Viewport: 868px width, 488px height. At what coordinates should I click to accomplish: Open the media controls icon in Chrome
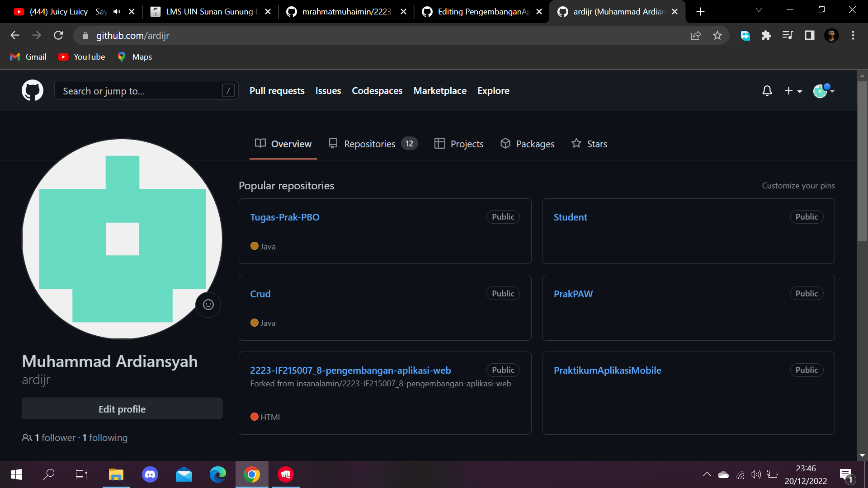pyautogui.click(x=788, y=35)
